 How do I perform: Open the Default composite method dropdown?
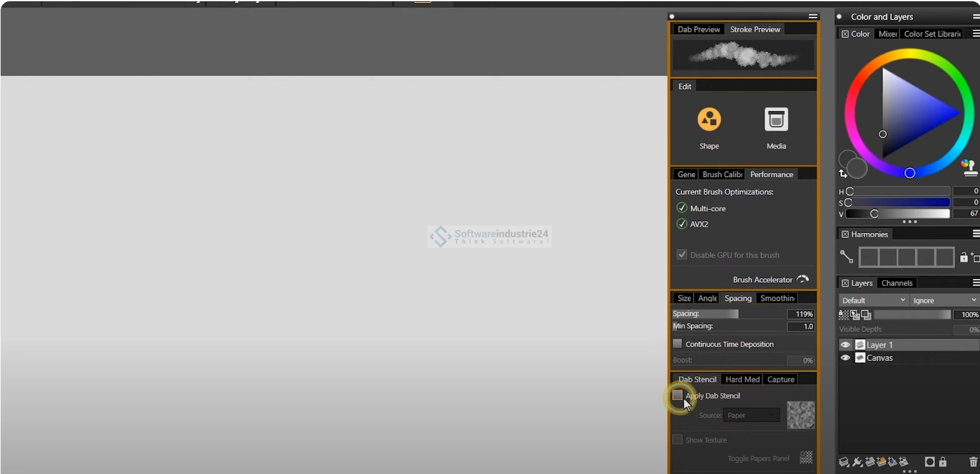(x=873, y=300)
